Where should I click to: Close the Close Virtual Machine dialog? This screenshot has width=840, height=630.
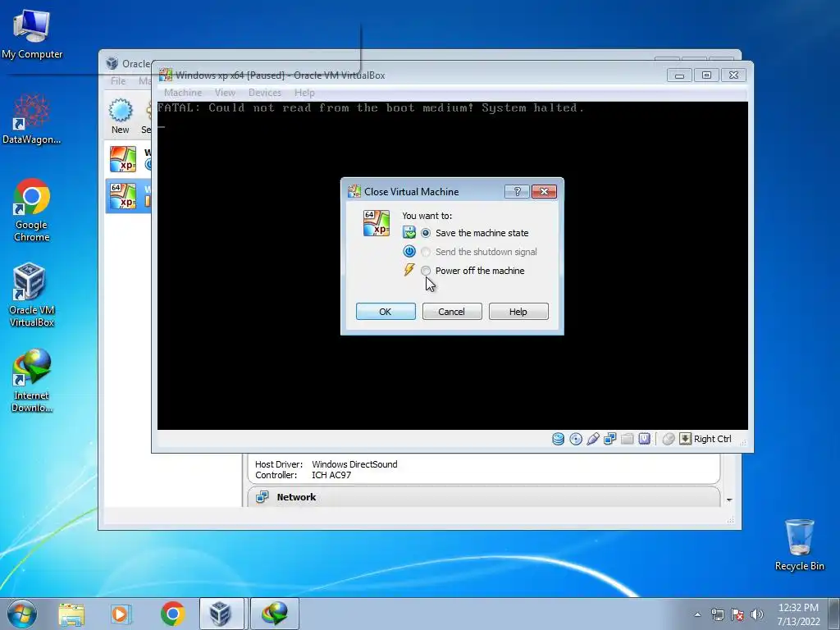point(545,191)
